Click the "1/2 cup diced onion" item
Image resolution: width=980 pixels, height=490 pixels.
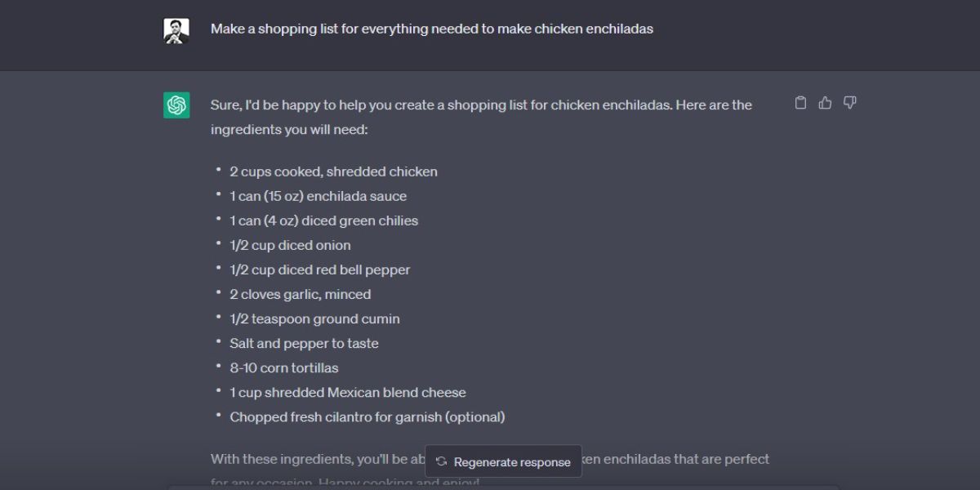[290, 245]
